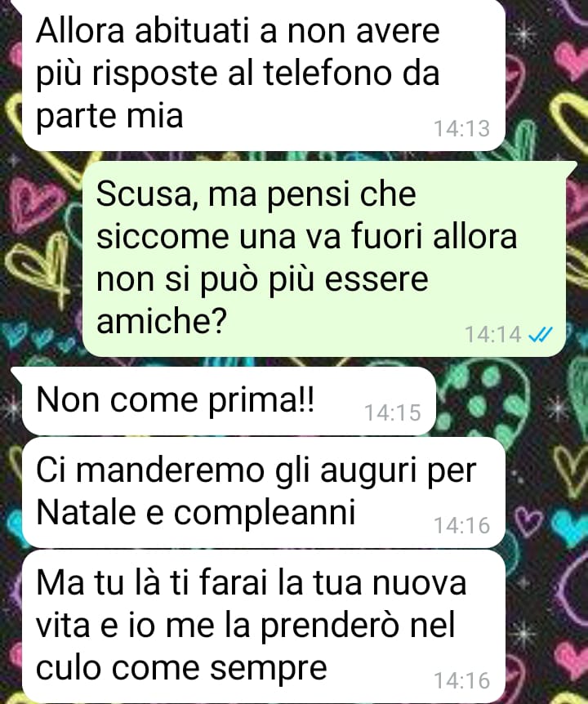
Task: Click the 14:15 timestamp
Action: (x=392, y=412)
